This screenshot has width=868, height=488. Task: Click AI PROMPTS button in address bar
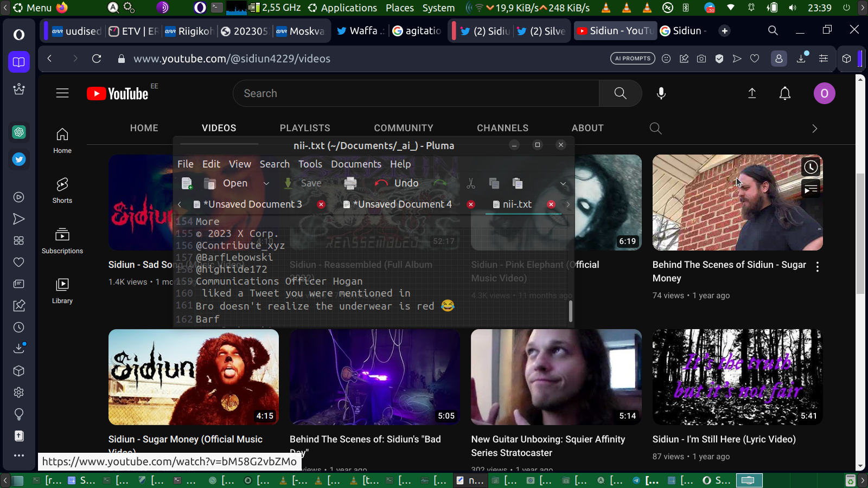coord(633,59)
